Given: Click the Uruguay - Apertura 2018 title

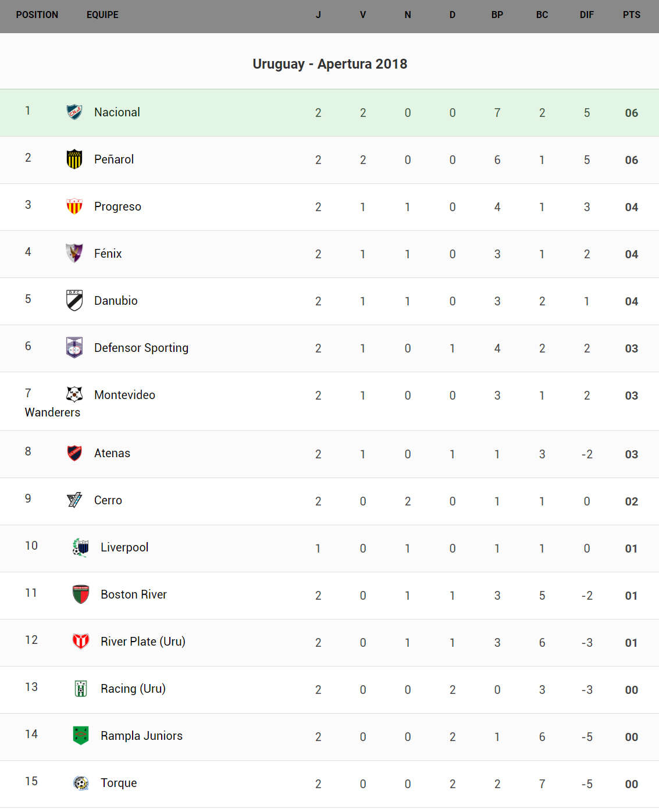Looking at the screenshot, I should (x=330, y=64).
